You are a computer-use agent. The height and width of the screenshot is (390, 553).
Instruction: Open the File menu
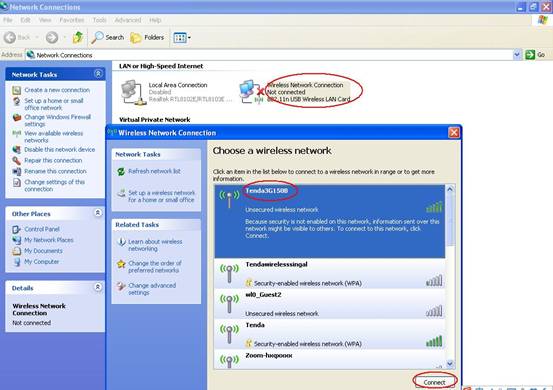(x=8, y=20)
